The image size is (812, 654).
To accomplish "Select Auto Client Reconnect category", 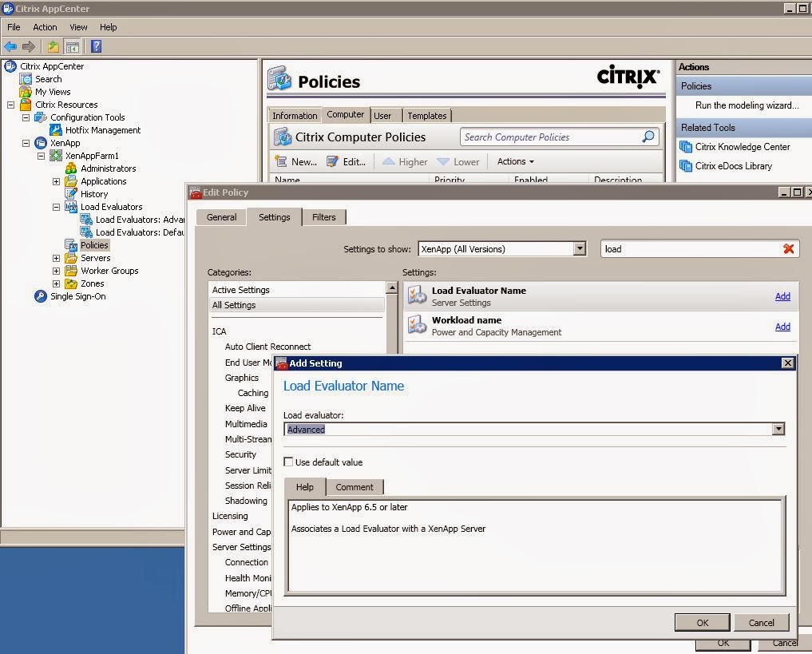I will point(267,347).
